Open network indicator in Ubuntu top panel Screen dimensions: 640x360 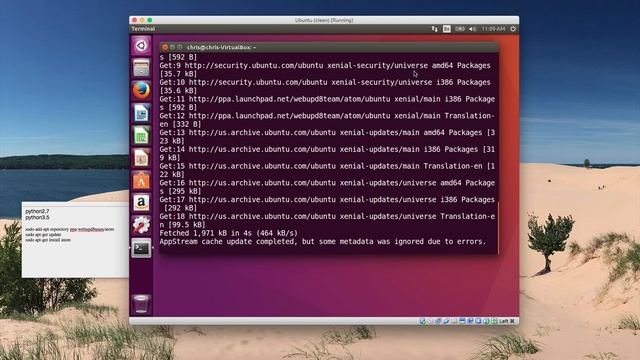point(434,29)
